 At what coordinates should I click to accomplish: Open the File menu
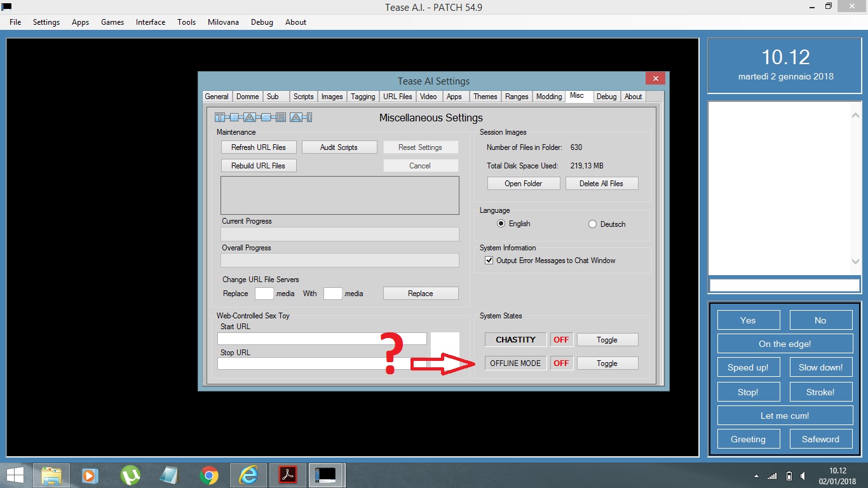tap(15, 22)
